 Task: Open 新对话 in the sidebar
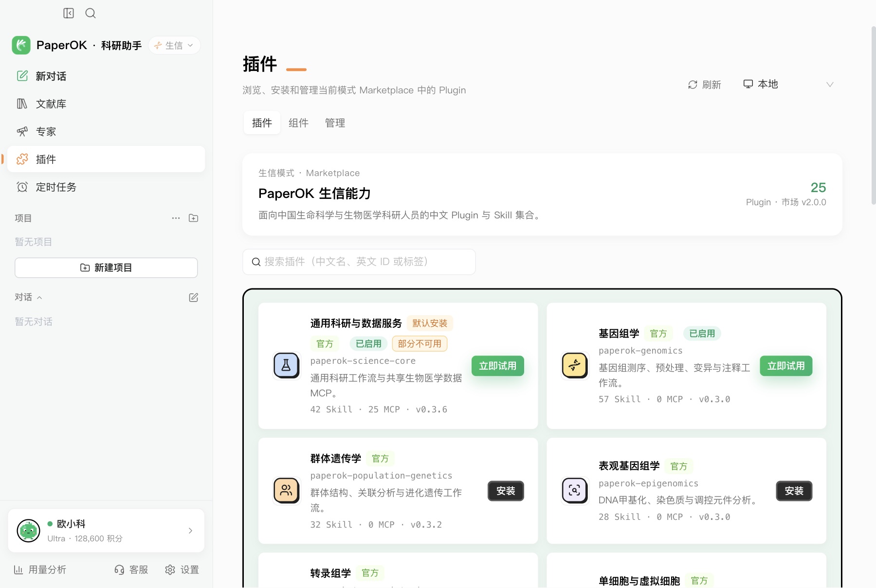click(x=106, y=76)
